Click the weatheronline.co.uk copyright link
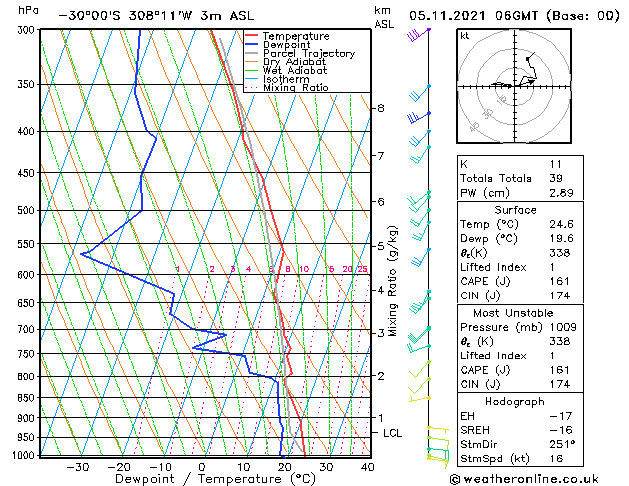 point(524,479)
